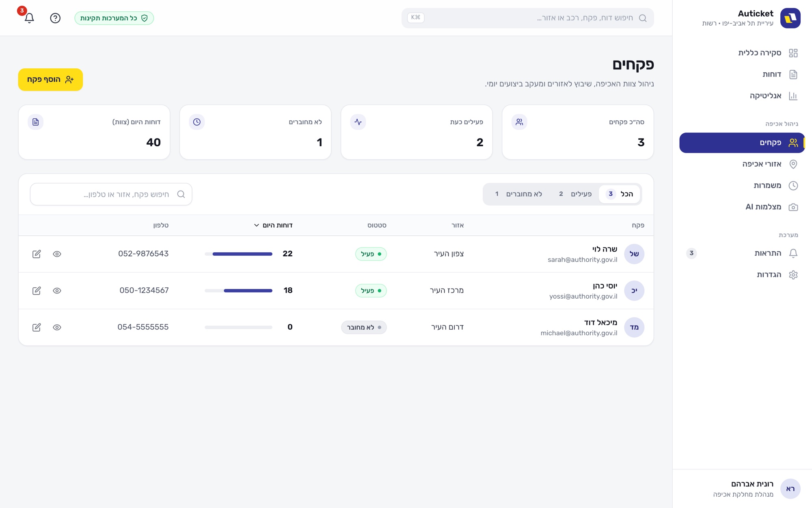This screenshot has width=812, height=508.
Task: Click the פעילים כעת activity icon
Action: (x=358, y=122)
